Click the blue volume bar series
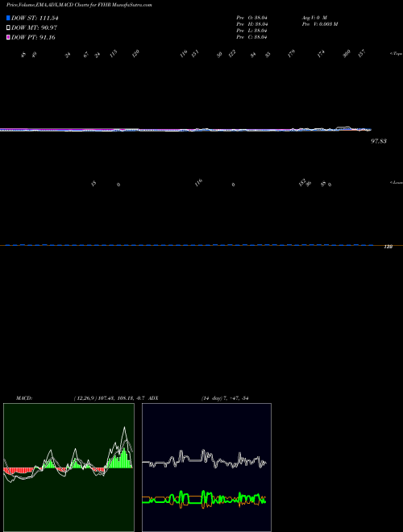The image size is (403, 532). click(189, 244)
